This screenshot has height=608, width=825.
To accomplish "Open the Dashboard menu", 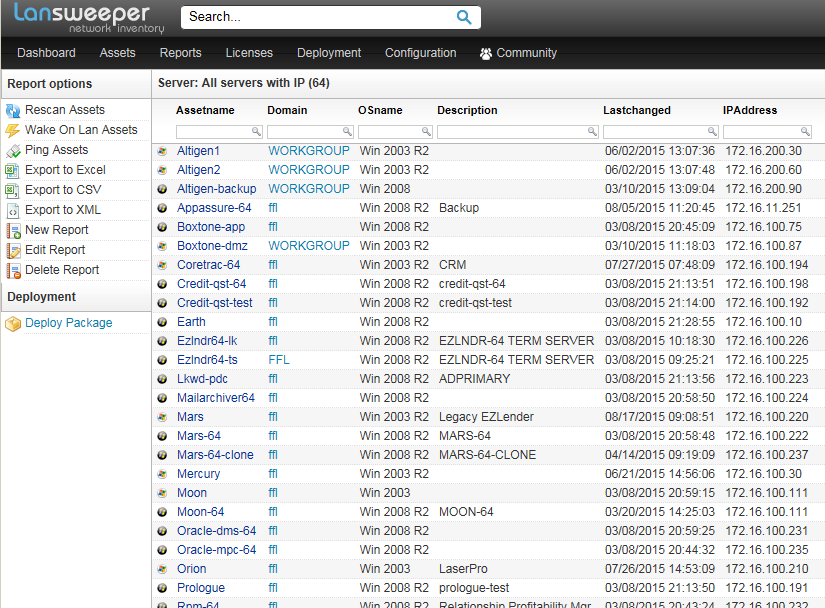I will pos(46,53).
